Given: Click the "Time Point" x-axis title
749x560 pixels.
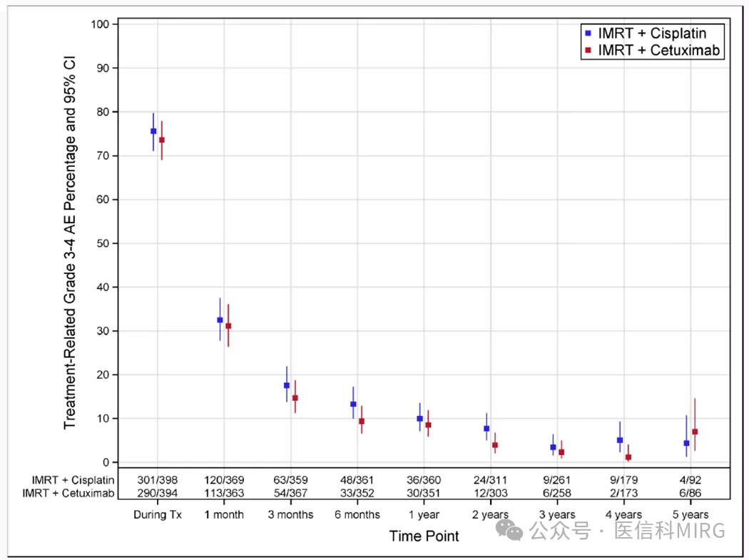Looking at the screenshot, I should point(424,536).
